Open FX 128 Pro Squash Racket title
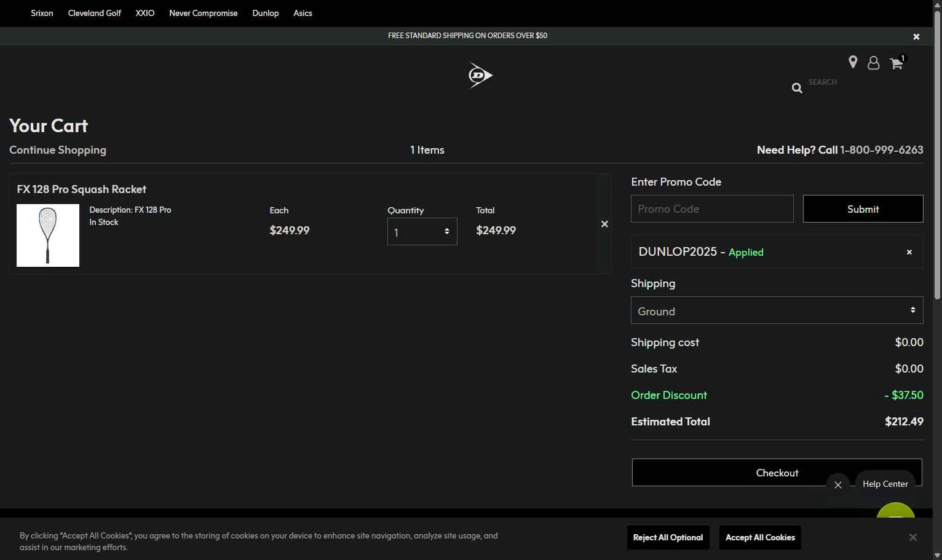942x560 pixels. point(82,189)
